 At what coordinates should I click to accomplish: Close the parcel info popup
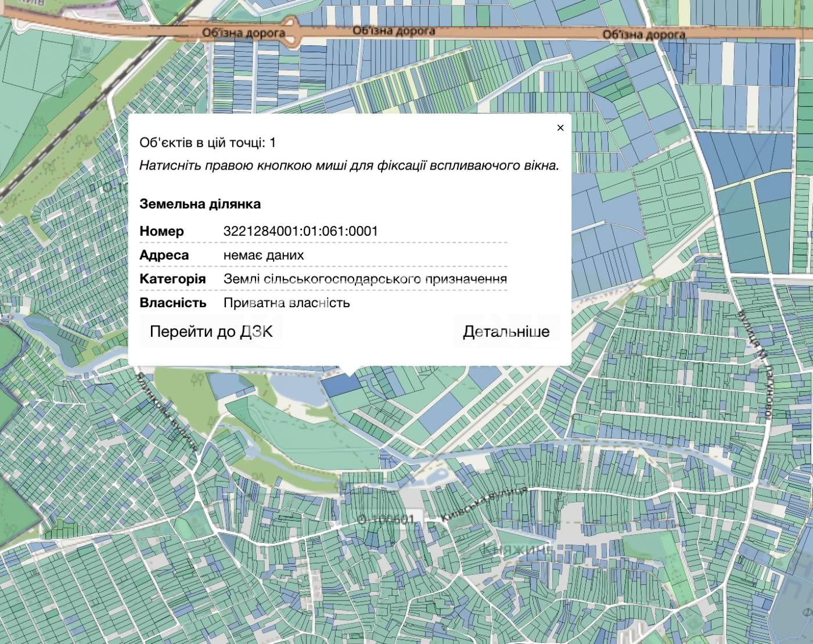pos(560,128)
